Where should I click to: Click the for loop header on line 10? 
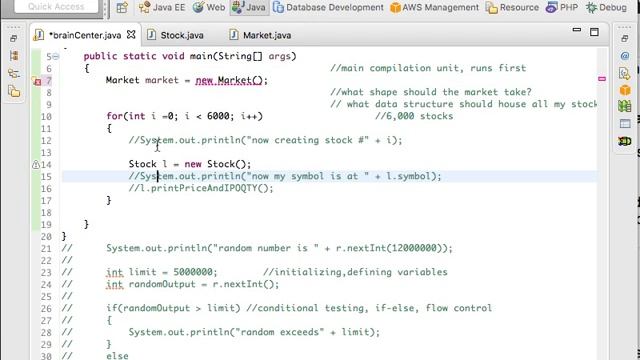(184, 116)
